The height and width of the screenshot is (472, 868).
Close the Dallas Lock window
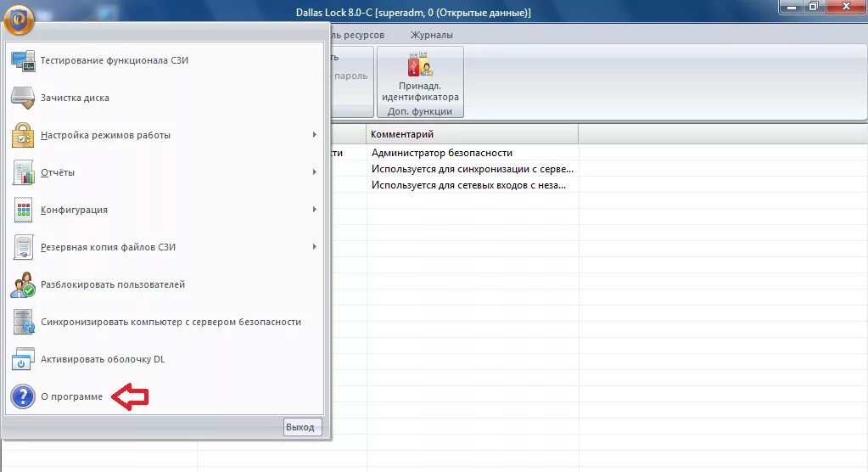[846, 7]
